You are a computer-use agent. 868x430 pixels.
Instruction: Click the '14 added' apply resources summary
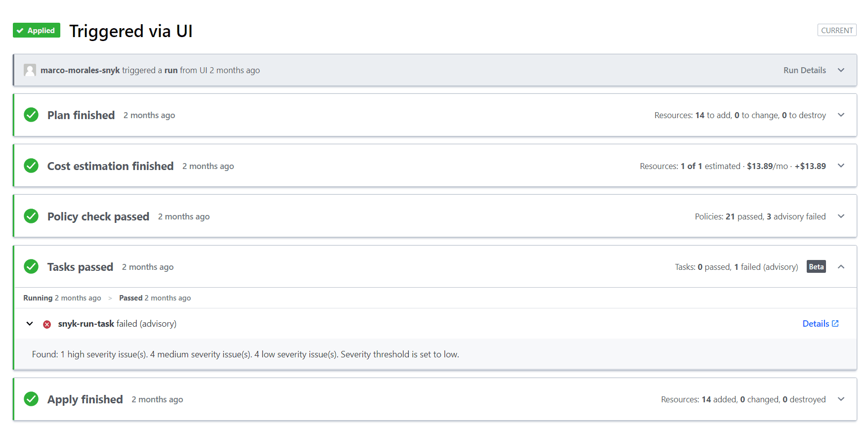[743, 399]
